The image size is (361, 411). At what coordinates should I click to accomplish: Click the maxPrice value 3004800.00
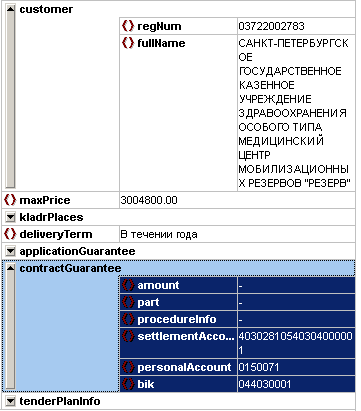(x=149, y=200)
